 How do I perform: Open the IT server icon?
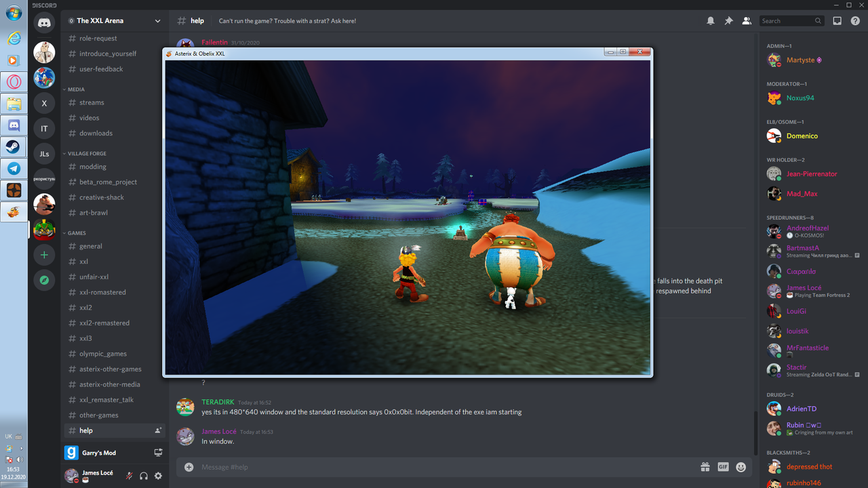[44, 128]
